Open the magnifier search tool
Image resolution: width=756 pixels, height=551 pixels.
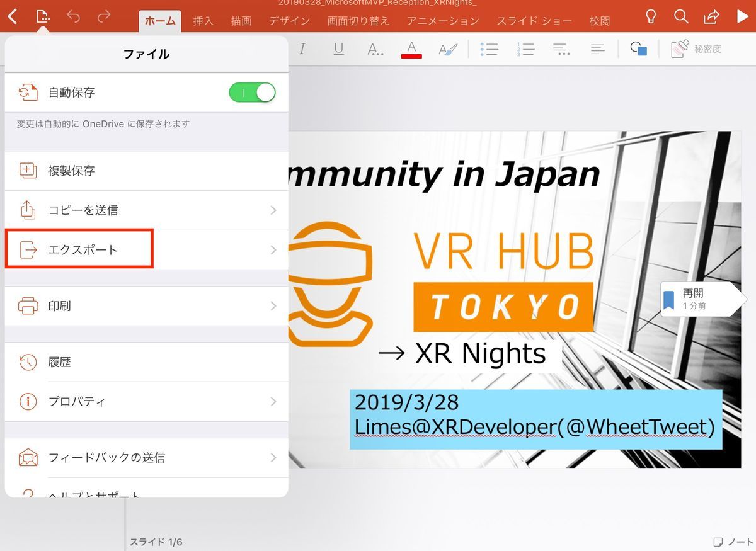tap(681, 16)
